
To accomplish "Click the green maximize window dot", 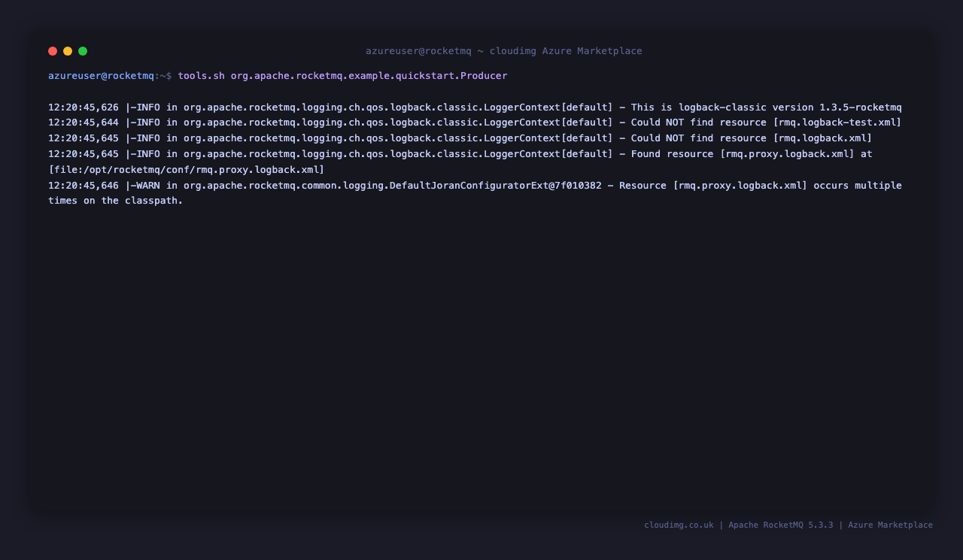I will [x=83, y=51].
